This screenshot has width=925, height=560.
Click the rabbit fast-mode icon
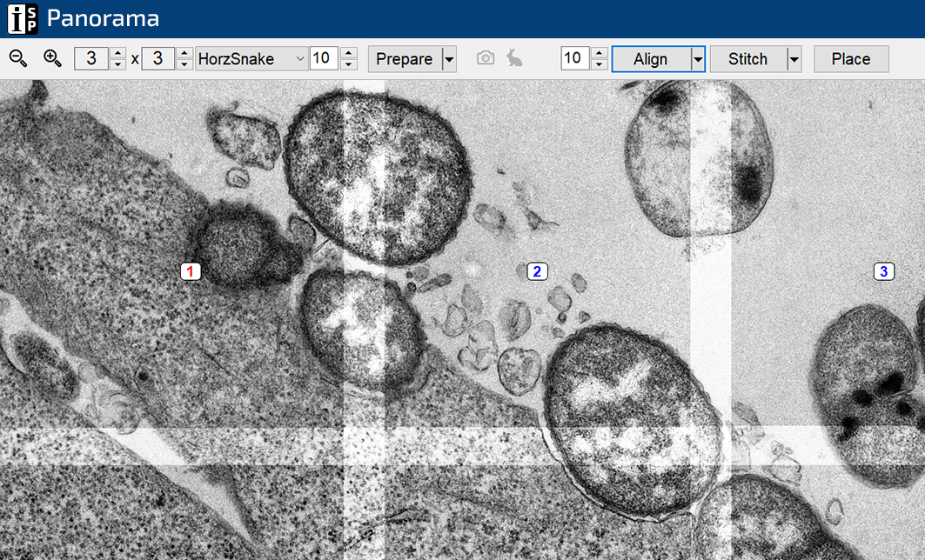515,58
